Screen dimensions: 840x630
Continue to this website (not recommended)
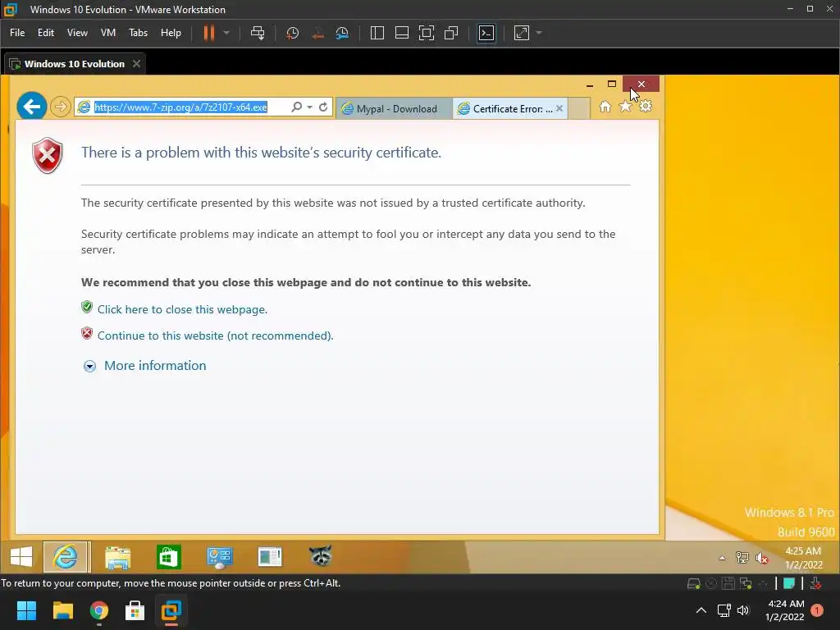(216, 336)
